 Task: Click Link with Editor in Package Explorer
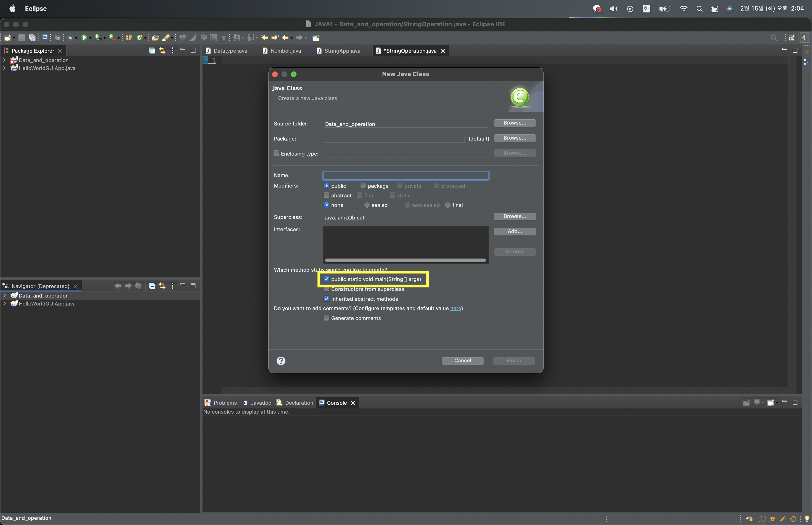point(162,51)
